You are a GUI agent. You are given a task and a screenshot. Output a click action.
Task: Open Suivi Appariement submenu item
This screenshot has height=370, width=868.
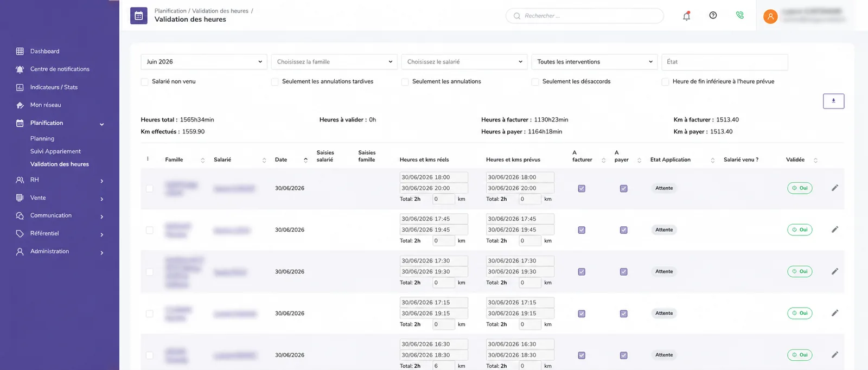(x=55, y=151)
